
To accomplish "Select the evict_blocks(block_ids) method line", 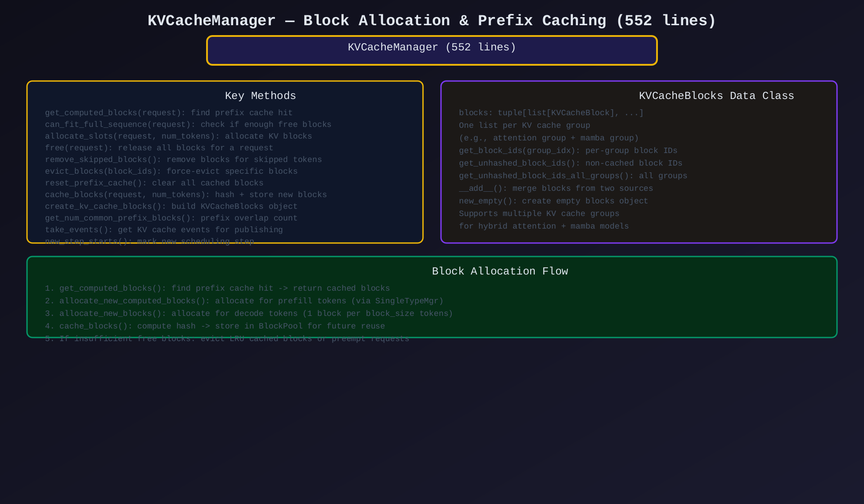I will click(x=171, y=171).
